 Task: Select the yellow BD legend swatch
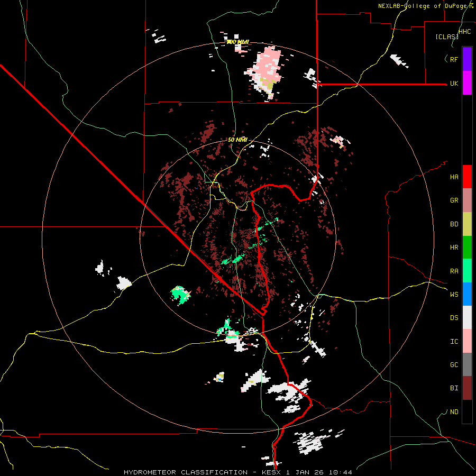click(467, 224)
